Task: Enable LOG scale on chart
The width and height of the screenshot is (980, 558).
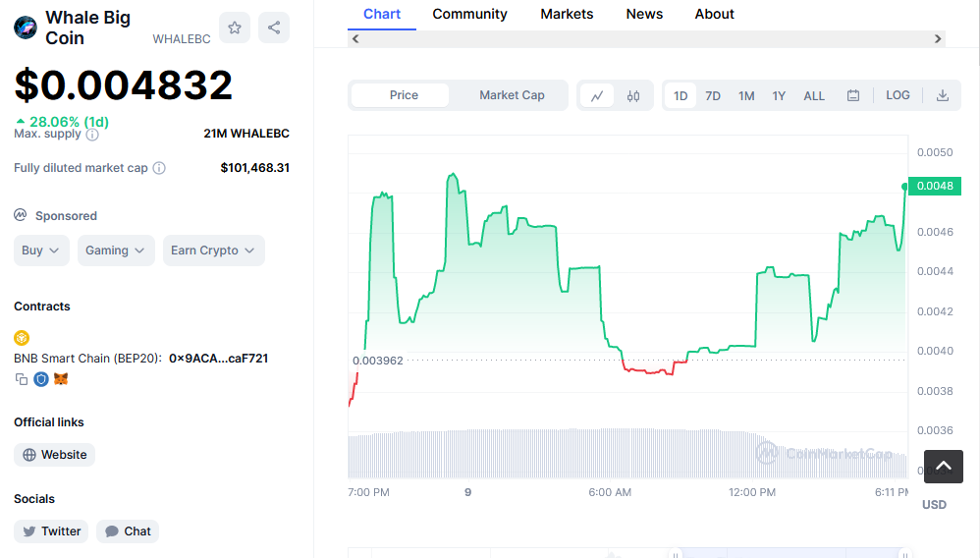Action: point(898,95)
